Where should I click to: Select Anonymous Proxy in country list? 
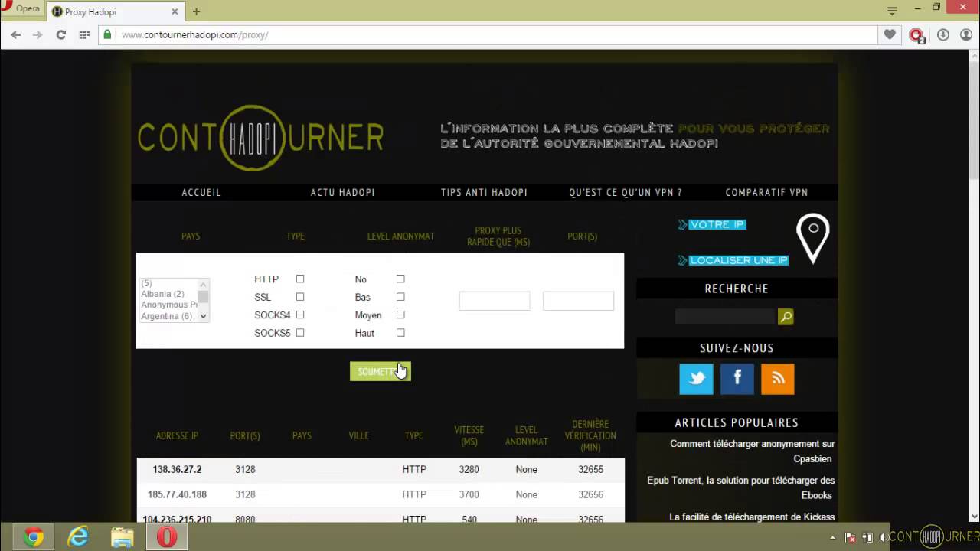(168, 305)
